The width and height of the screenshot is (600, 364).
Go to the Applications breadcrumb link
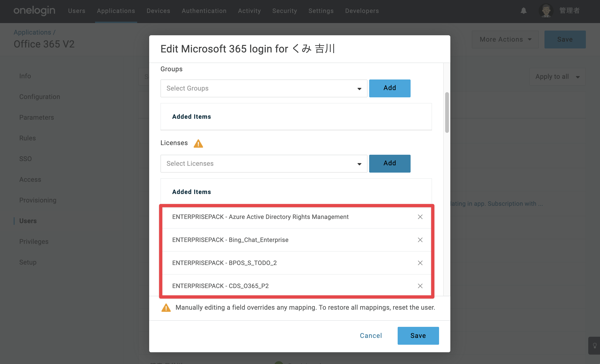coord(32,32)
